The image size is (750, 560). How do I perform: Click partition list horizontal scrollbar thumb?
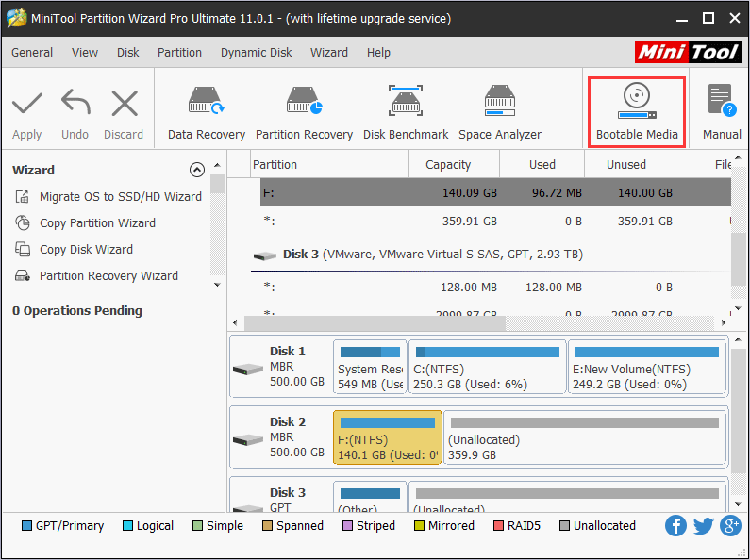tap(375, 323)
